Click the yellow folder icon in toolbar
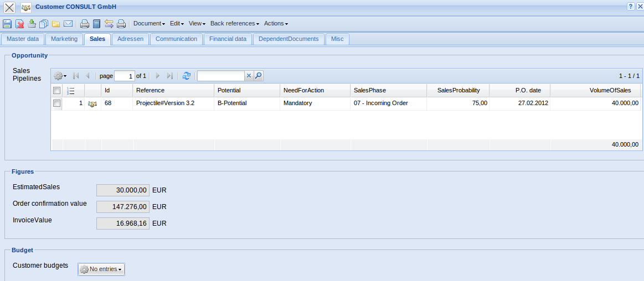 click(x=56, y=24)
